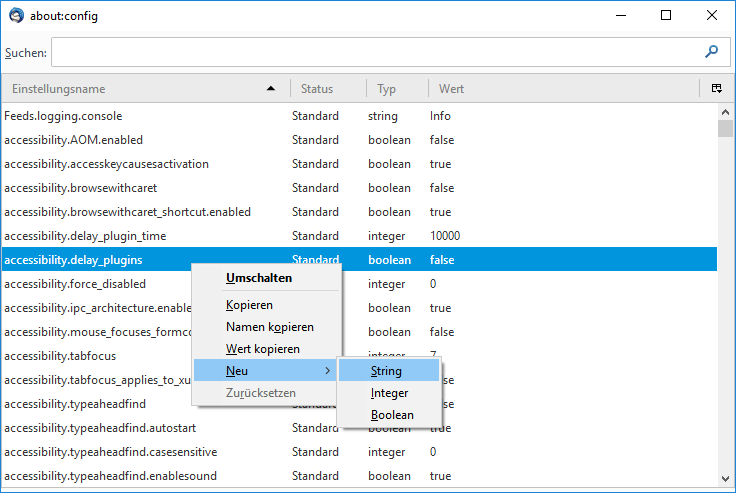Sort by the Wert column header

pos(450,89)
